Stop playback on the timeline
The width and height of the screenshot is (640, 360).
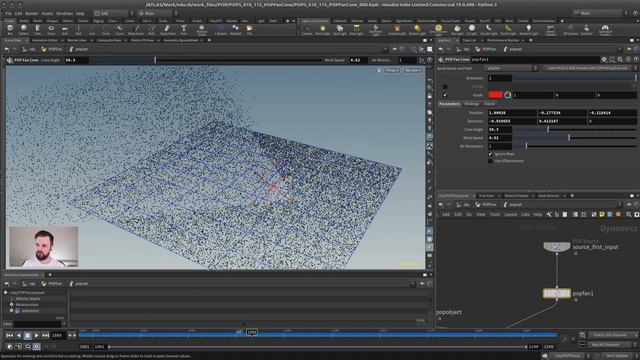[x=27, y=335]
